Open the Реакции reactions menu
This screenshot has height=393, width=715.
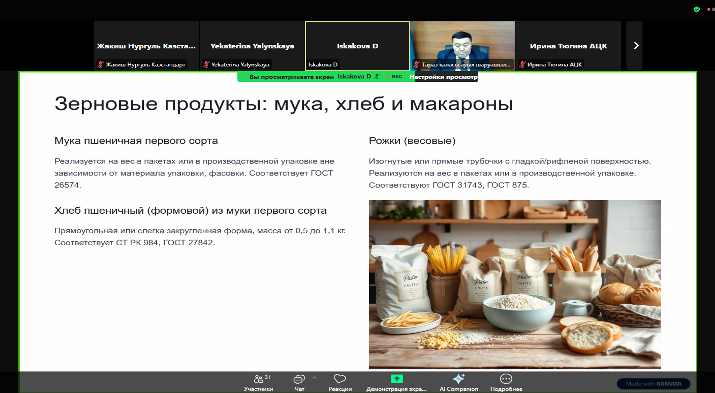(x=340, y=383)
